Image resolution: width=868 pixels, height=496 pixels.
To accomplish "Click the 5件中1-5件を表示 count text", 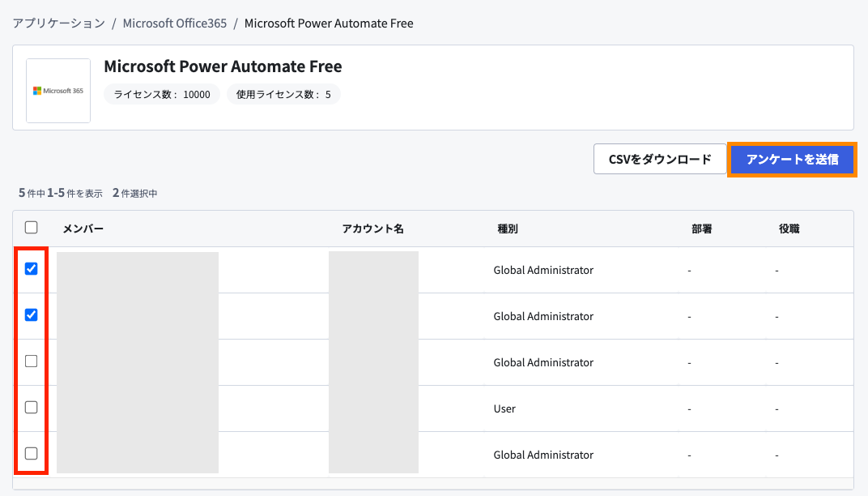I will [61, 193].
